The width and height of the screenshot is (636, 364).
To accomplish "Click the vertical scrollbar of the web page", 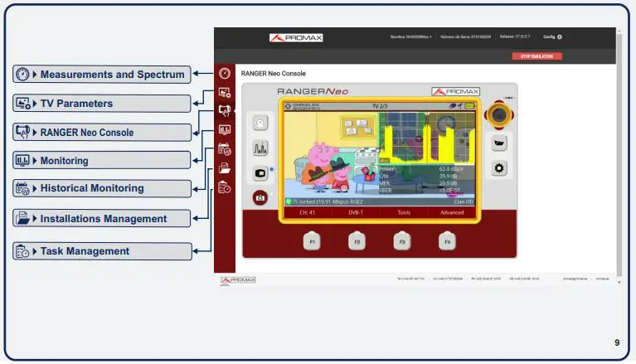I will click(x=619, y=156).
